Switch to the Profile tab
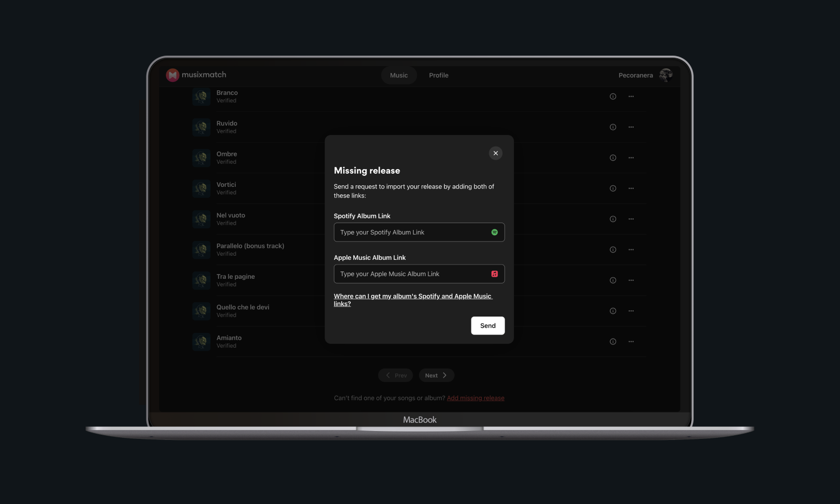The image size is (840, 504). [438, 75]
